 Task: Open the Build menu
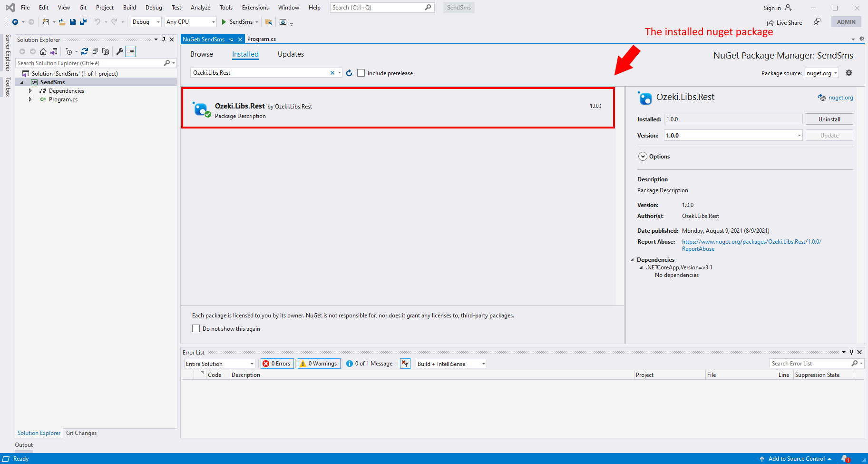129,8
